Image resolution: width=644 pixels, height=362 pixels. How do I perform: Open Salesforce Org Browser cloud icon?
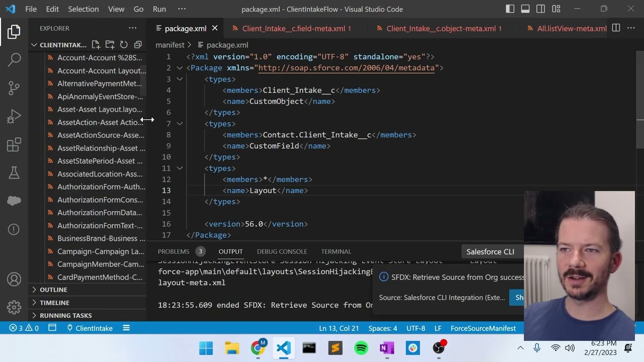14,201
